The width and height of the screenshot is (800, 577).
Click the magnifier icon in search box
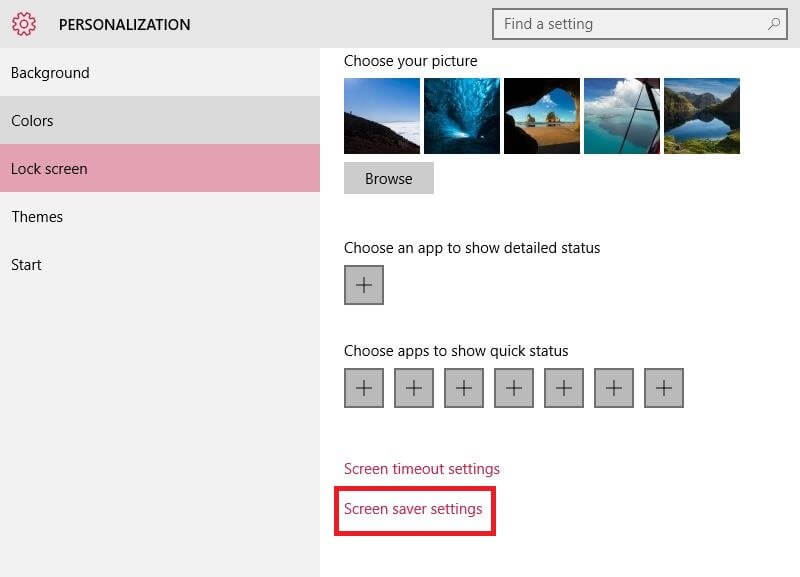pos(774,23)
